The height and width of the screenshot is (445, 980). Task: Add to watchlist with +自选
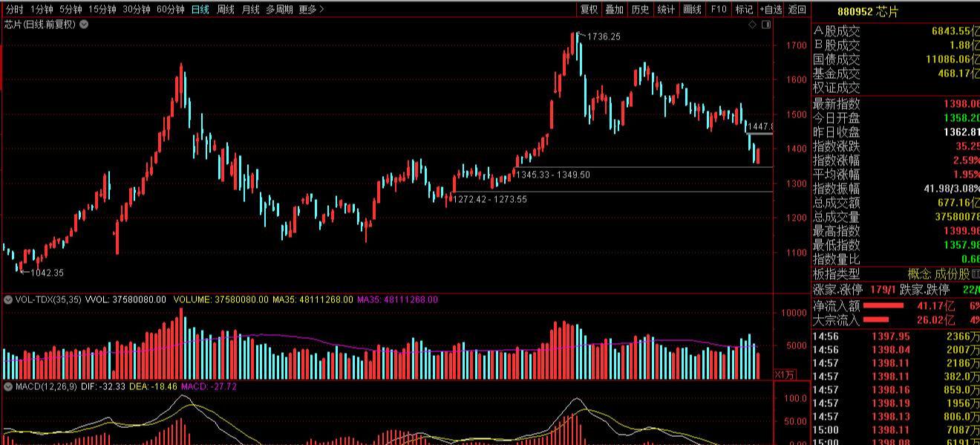[771, 10]
